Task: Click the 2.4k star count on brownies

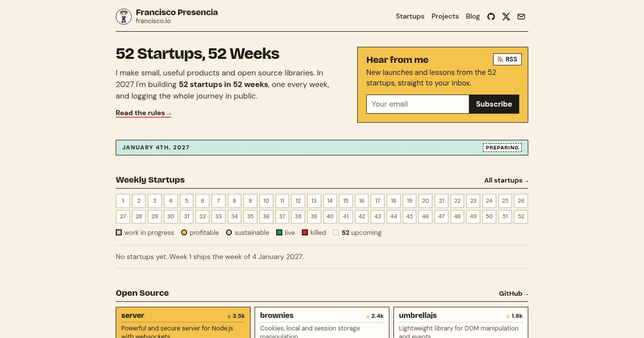Action: coord(375,316)
